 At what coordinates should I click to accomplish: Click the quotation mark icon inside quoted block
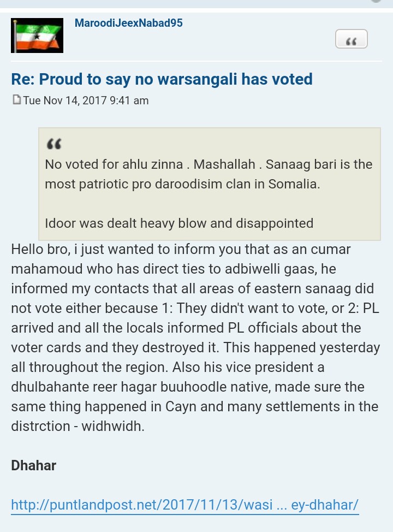(x=54, y=144)
